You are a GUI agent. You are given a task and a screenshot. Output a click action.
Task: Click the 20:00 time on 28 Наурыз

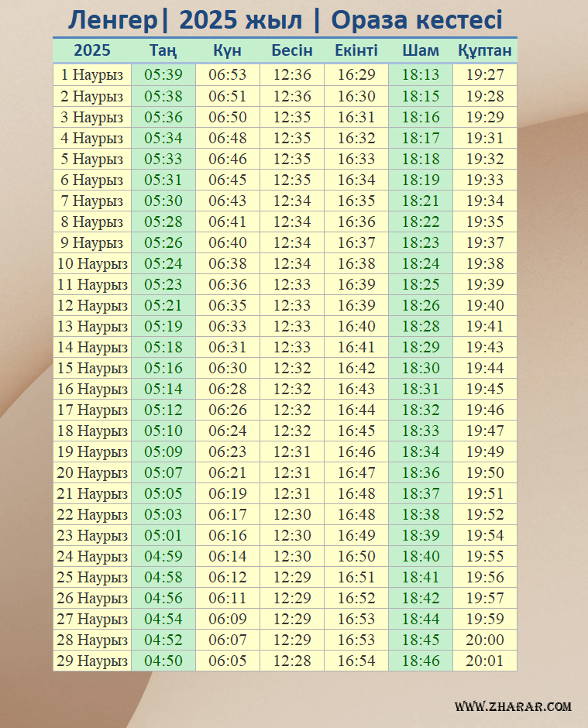tap(485, 640)
